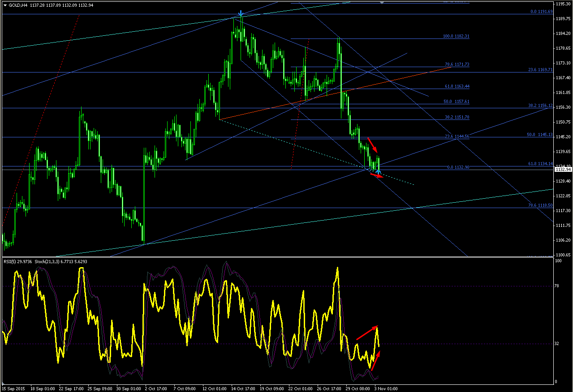Viewport: 573px width, 392px height.
Task: Click price scale value 1106.20
Action: point(563,240)
